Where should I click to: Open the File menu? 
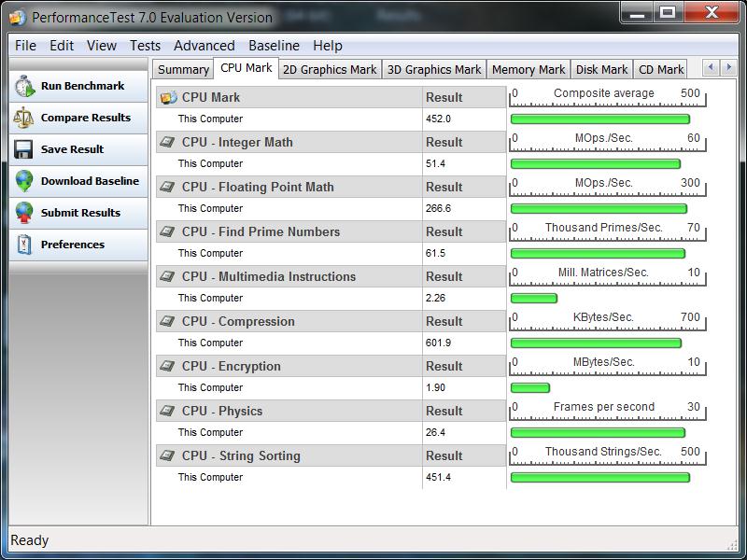click(x=25, y=46)
